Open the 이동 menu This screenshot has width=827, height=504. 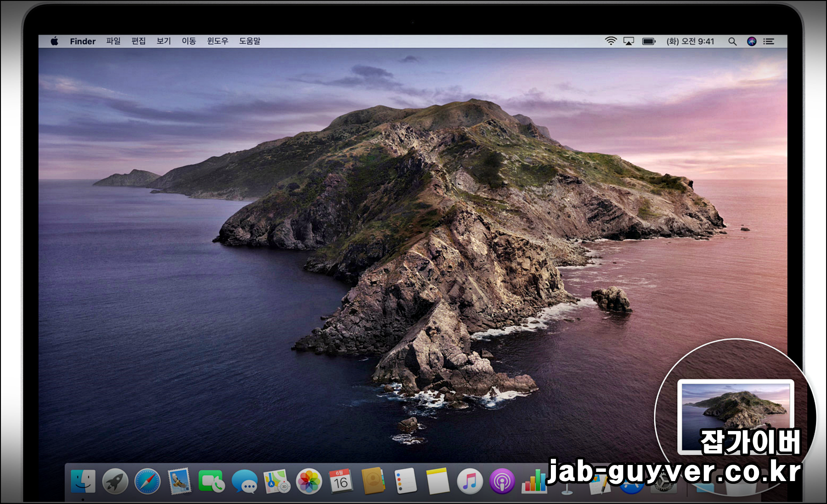tap(189, 41)
